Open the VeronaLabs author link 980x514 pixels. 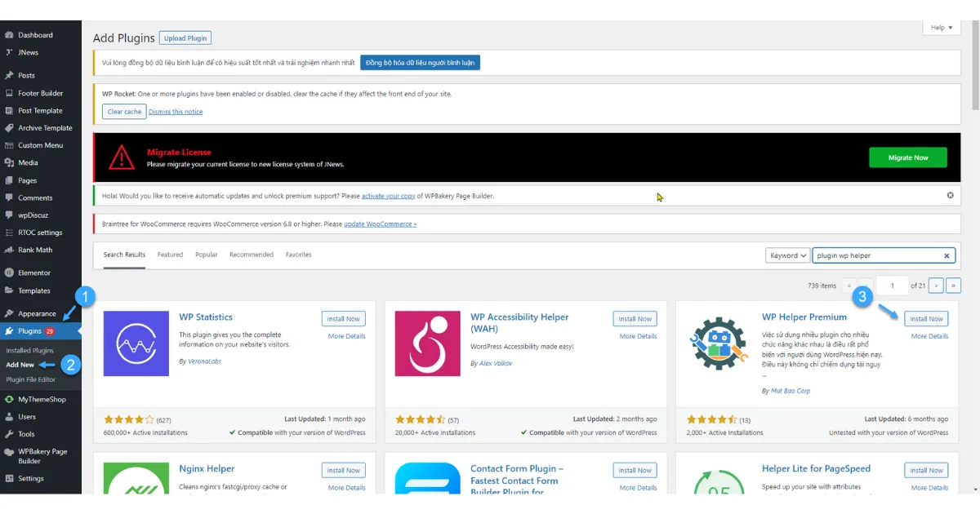tap(203, 361)
